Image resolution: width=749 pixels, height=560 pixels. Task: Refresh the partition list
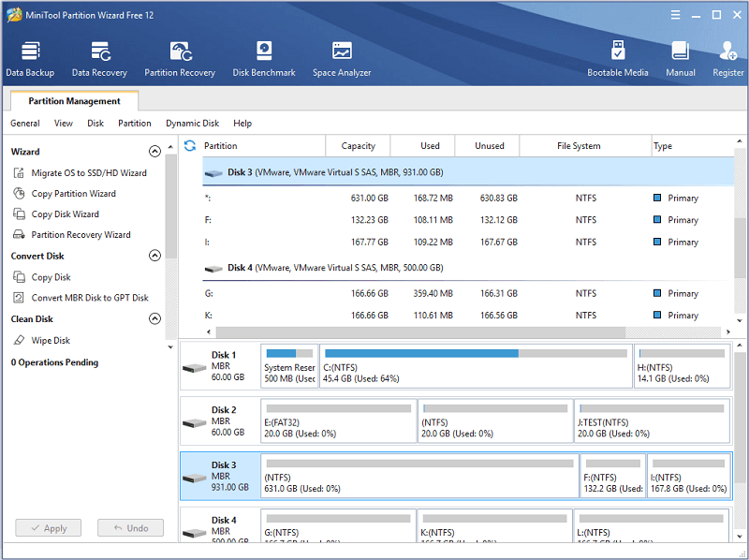[x=190, y=146]
